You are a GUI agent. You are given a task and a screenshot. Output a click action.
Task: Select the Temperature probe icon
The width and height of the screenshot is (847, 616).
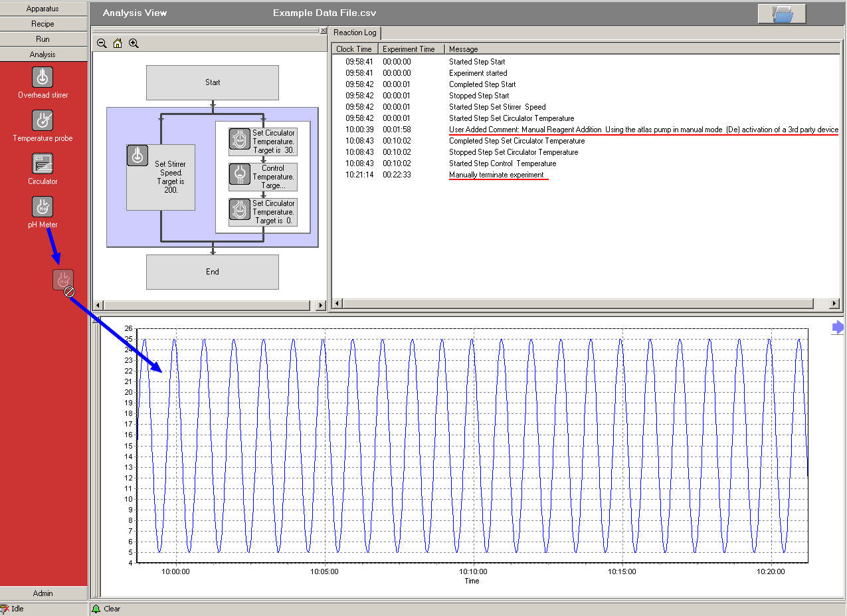coord(43,120)
